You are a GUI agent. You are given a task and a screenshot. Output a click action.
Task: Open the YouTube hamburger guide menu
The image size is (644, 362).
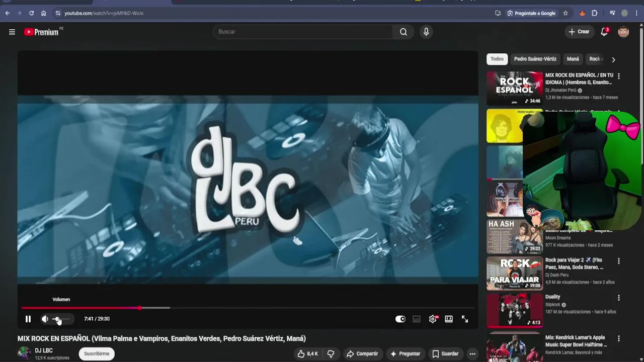coord(12,32)
